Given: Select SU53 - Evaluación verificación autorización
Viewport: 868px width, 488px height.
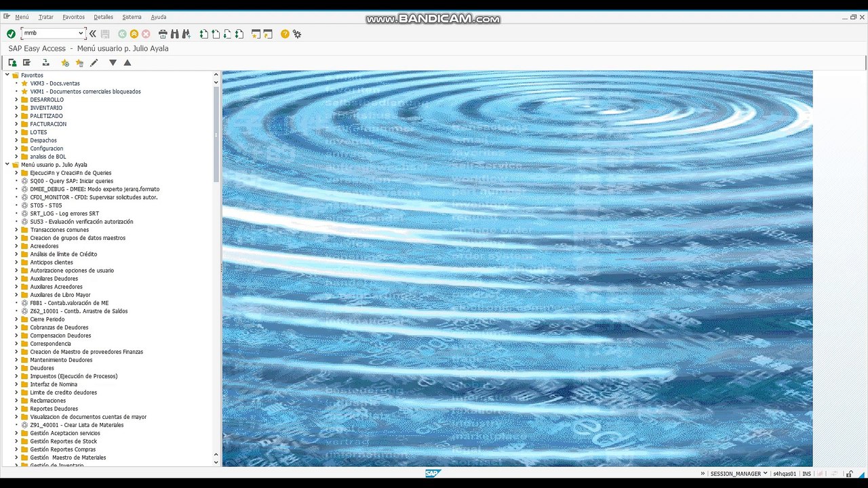Looking at the screenshot, I should [x=81, y=222].
